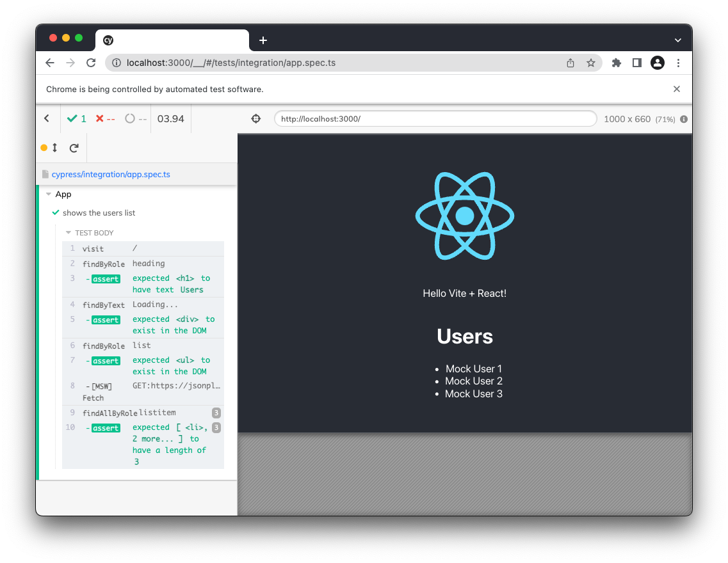This screenshot has height=563, width=728.
Task: Click Mock User 2 list item
Action: 474,381
